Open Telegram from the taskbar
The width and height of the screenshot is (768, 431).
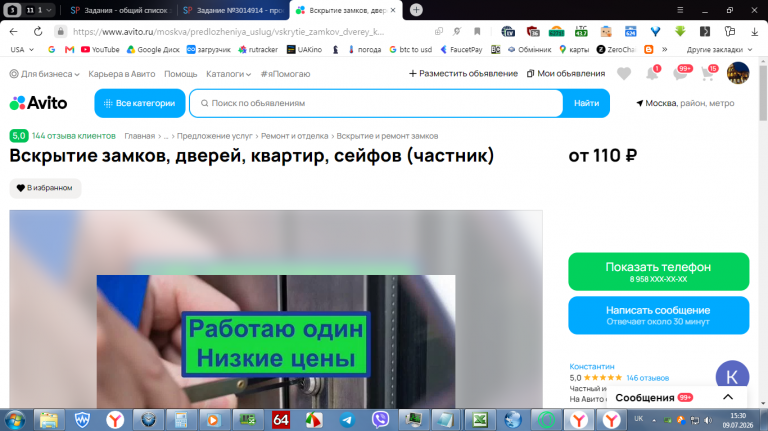(x=347, y=420)
